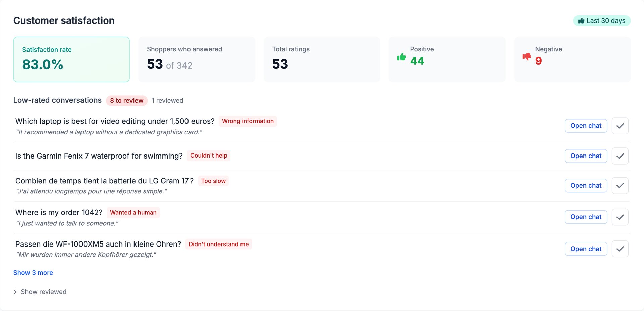The width and height of the screenshot is (644, 311).
Task: Mark the order 1042 conversation reviewed
Action: click(620, 217)
